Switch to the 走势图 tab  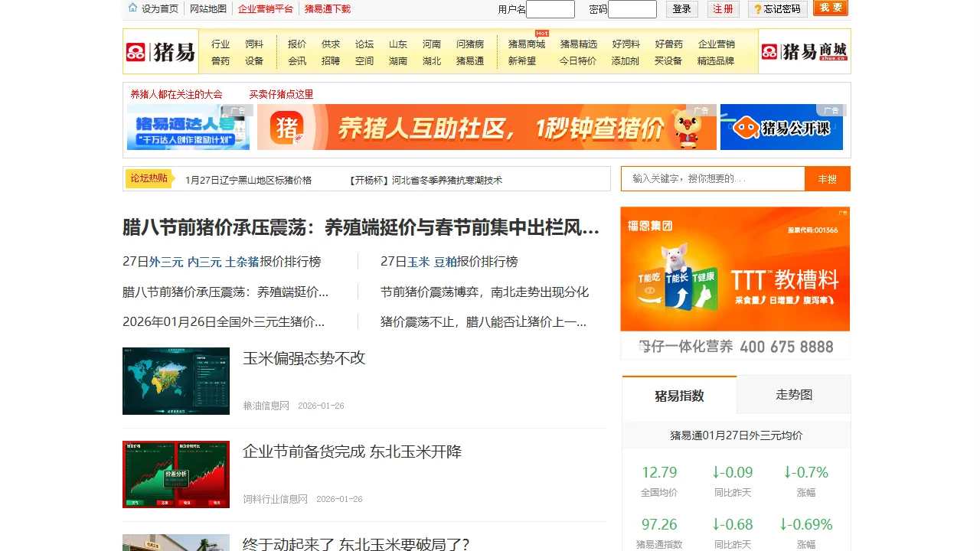pyautogui.click(x=793, y=394)
